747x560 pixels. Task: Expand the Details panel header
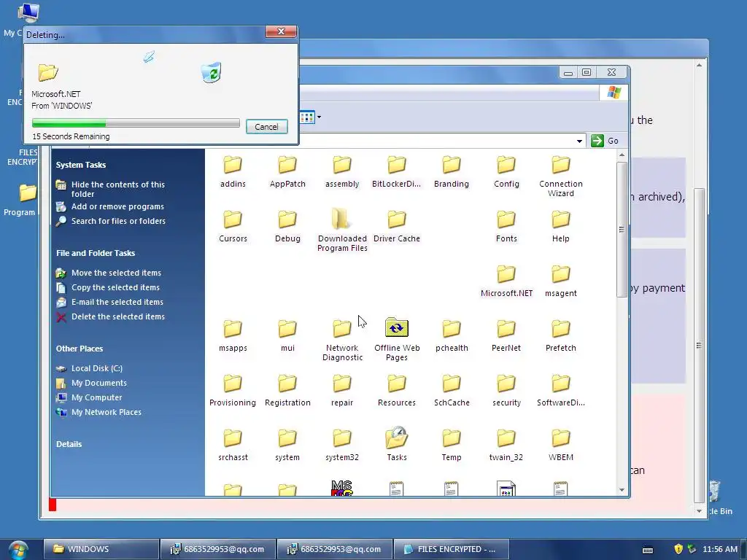tap(69, 444)
